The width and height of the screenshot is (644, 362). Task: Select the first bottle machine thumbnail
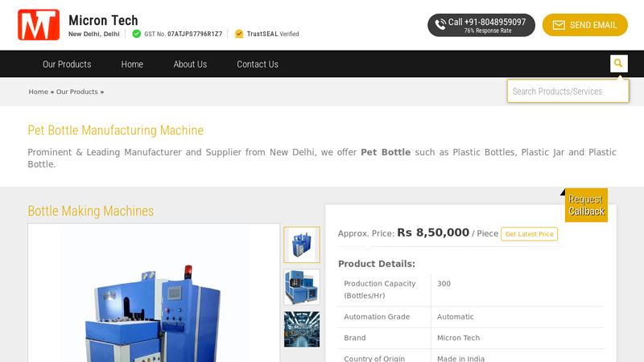(301, 245)
